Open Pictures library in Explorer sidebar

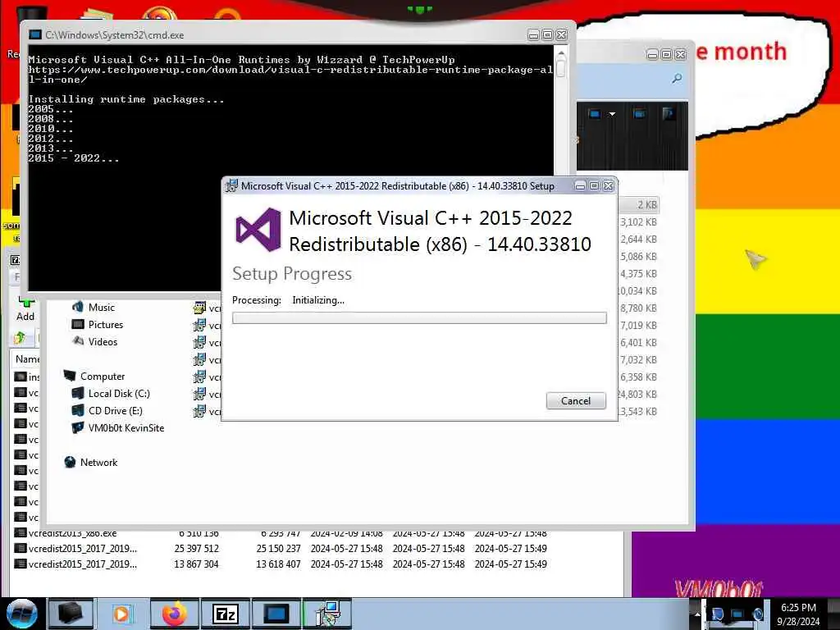pyautogui.click(x=106, y=324)
